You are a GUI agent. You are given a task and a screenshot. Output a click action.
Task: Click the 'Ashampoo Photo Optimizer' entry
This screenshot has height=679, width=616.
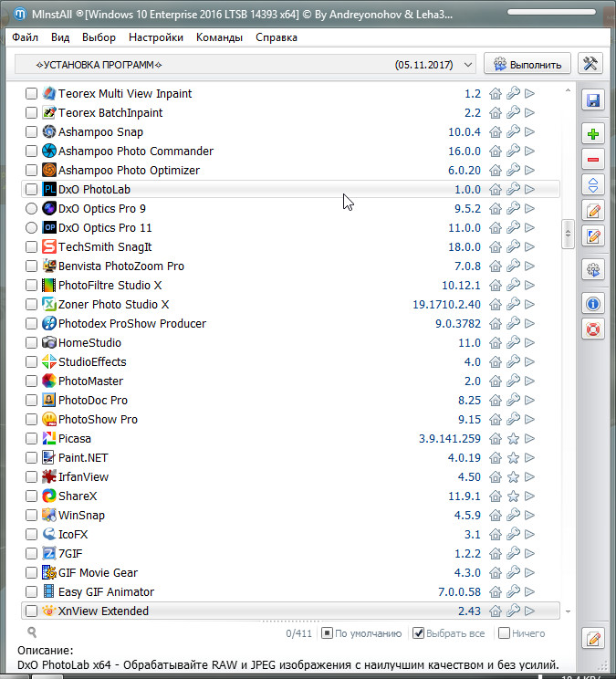(x=290, y=170)
